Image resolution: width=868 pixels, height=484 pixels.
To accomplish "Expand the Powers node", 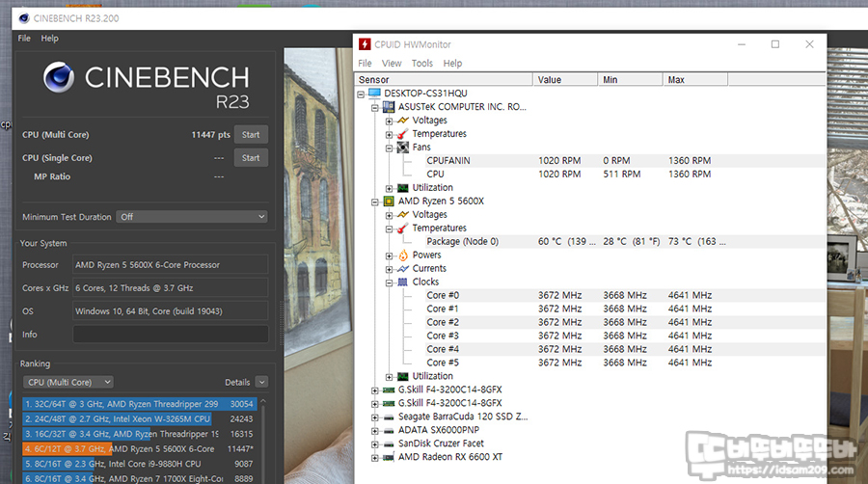I will coord(390,256).
